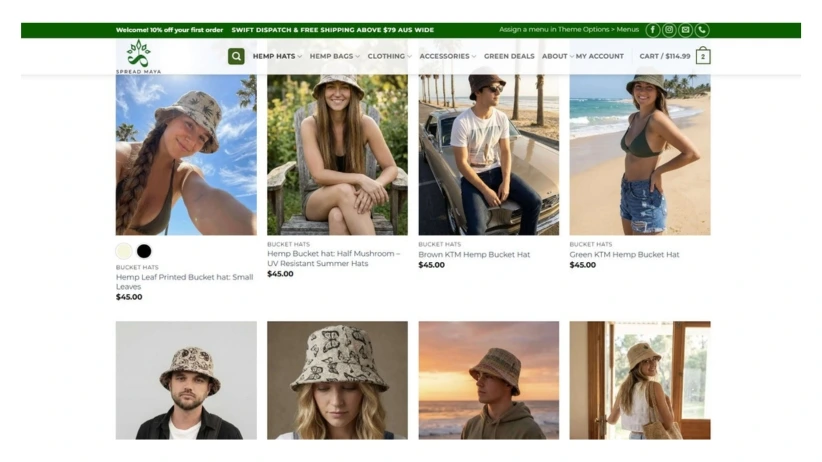822x462 pixels.
Task: Open photo of woman by wooden door
Action: pyautogui.click(x=640, y=380)
